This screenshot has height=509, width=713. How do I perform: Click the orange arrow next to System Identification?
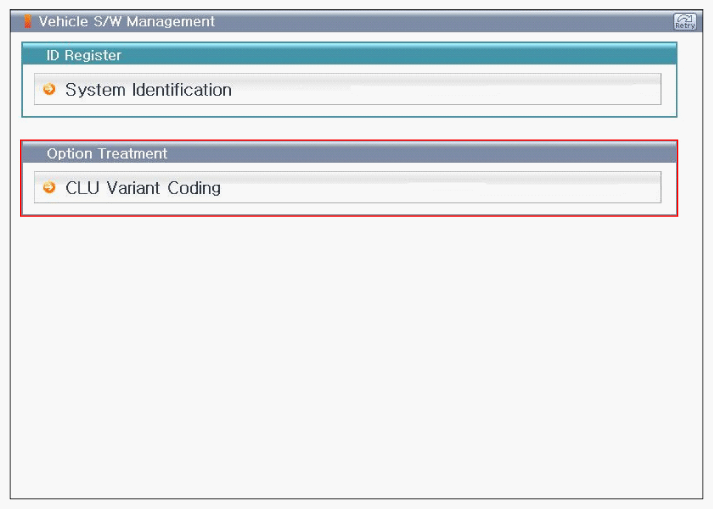point(49,89)
